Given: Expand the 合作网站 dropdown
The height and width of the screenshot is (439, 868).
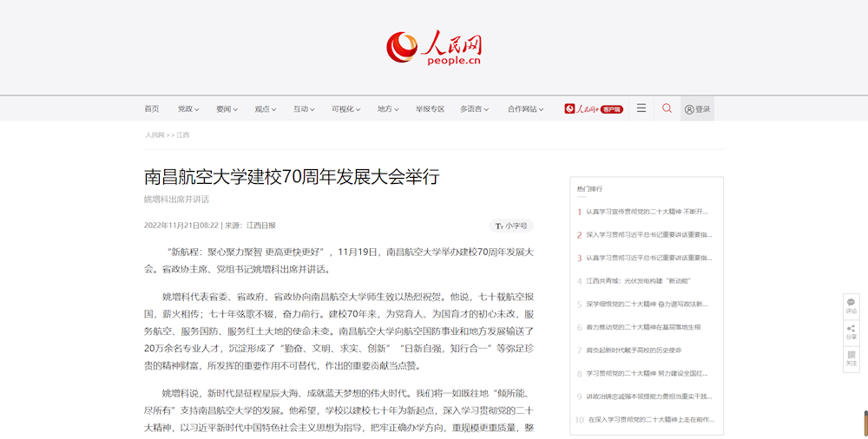Looking at the screenshot, I should [x=525, y=109].
